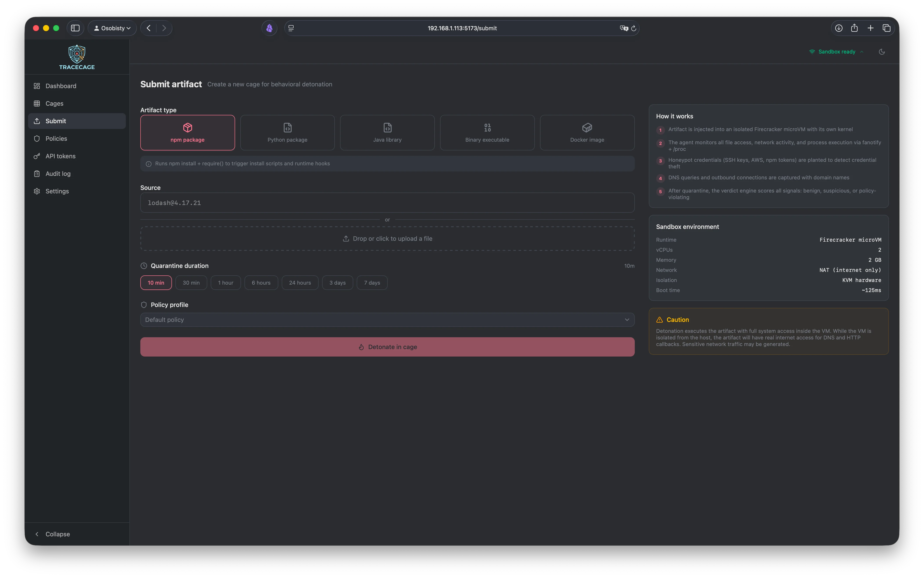This screenshot has width=924, height=578.
Task: Click the TraceCage logo
Action: coord(77,57)
